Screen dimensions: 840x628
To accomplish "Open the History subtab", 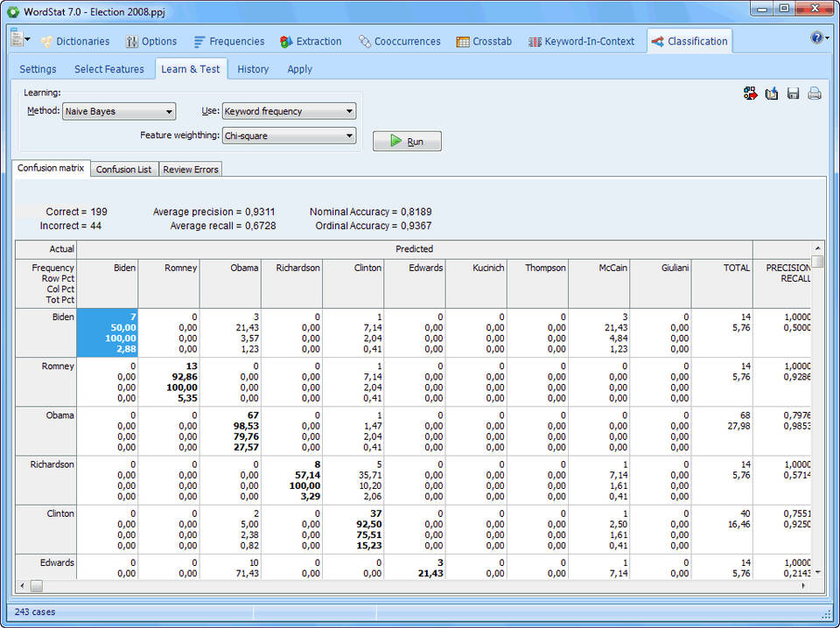I will tap(253, 69).
